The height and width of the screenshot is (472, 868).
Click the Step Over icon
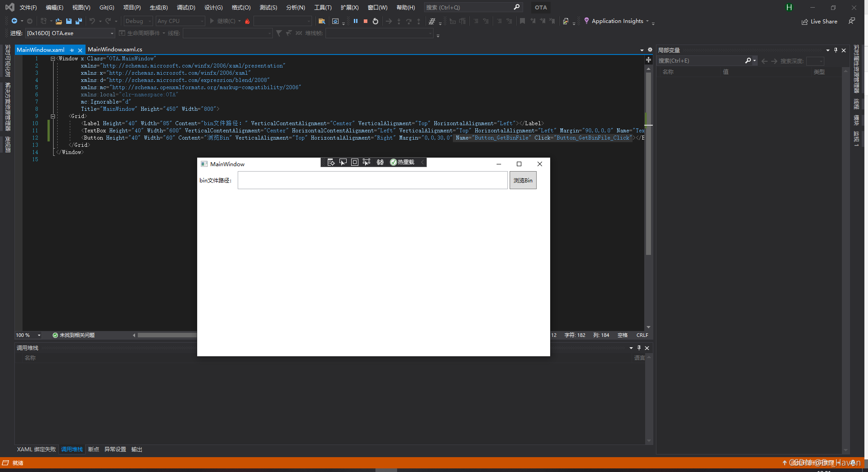point(409,21)
